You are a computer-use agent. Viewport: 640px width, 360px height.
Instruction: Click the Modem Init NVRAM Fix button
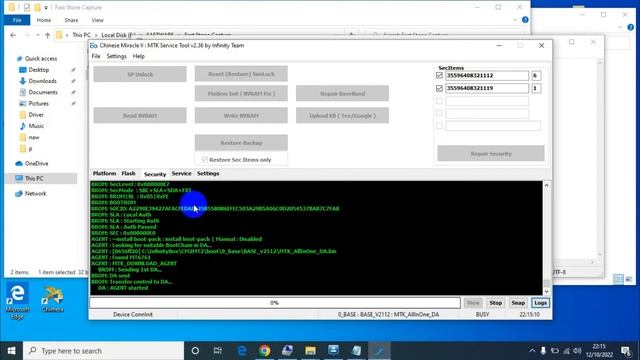241,93
